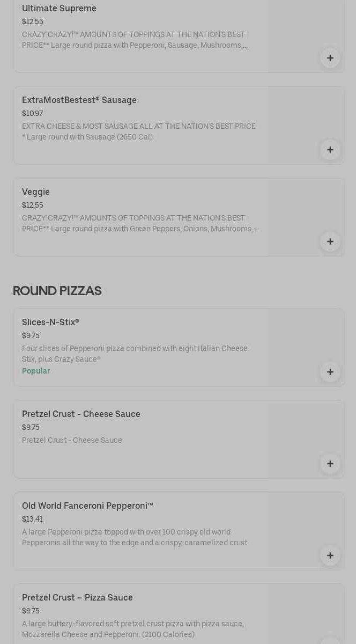The width and height of the screenshot is (356, 644).
Task: Tap the plus icon for Veggie pizza
Action: [330, 241]
